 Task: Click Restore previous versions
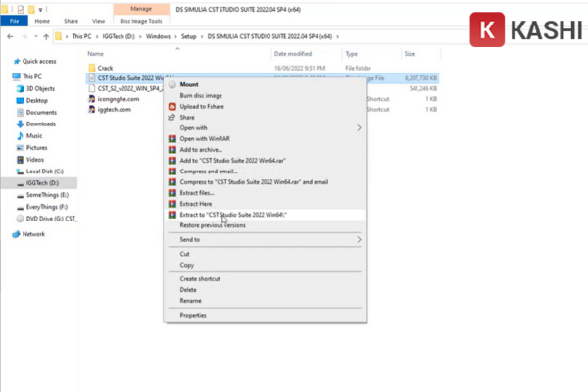pyautogui.click(x=213, y=225)
